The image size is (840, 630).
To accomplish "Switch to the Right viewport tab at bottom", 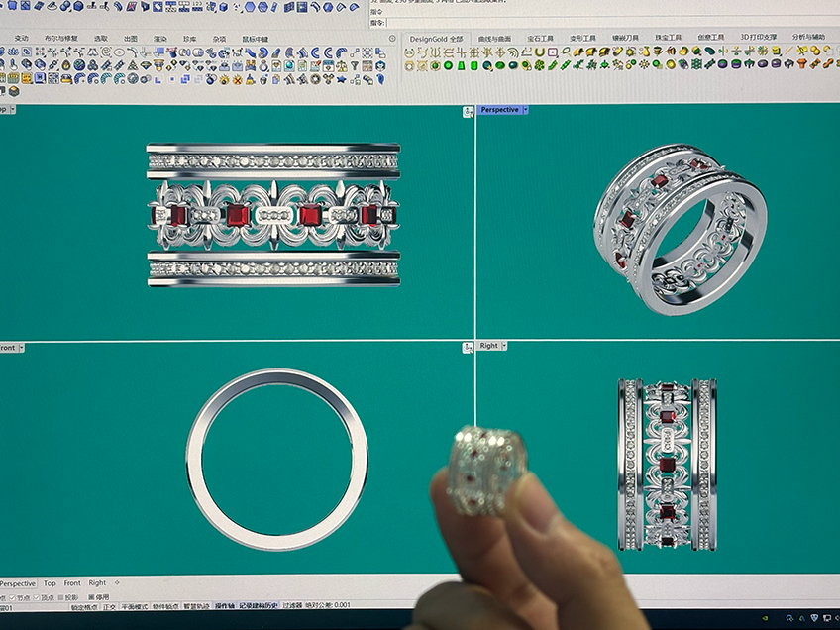I will (97, 582).
